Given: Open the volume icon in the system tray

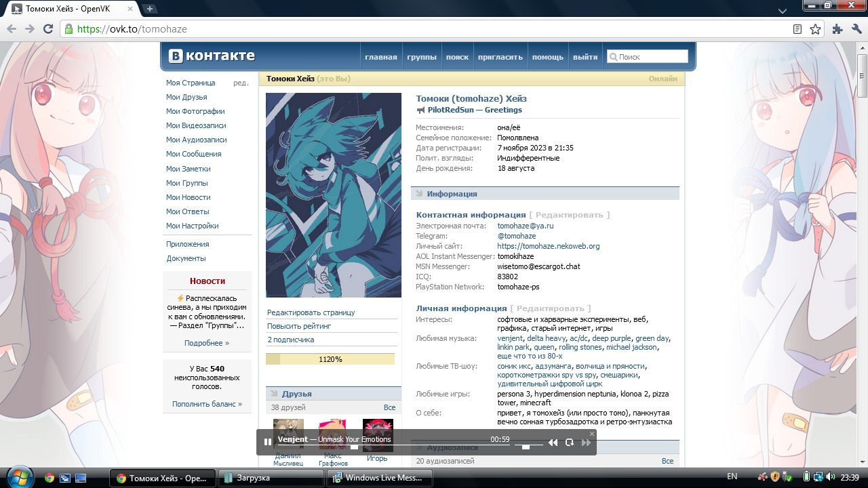Looking at the screenshot, I should (829, 477).
